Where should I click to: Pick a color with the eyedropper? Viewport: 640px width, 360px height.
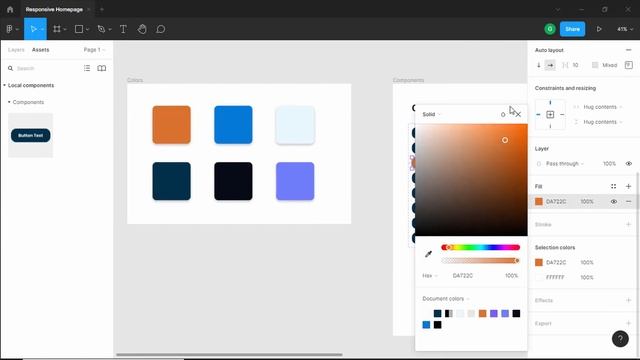pos(428,254)
